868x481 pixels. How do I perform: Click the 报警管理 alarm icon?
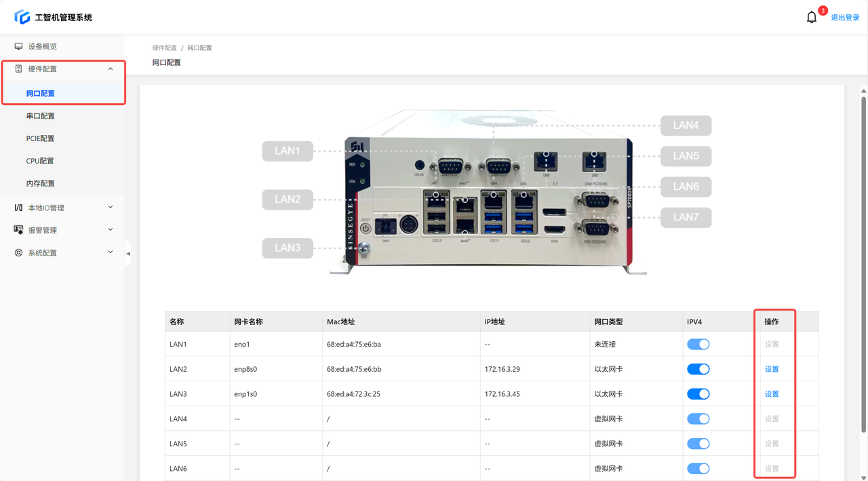(x=18, y=230)
